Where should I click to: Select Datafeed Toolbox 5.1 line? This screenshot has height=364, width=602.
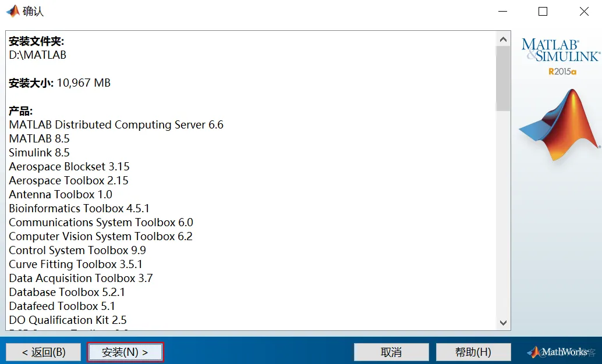click(62, 306)
